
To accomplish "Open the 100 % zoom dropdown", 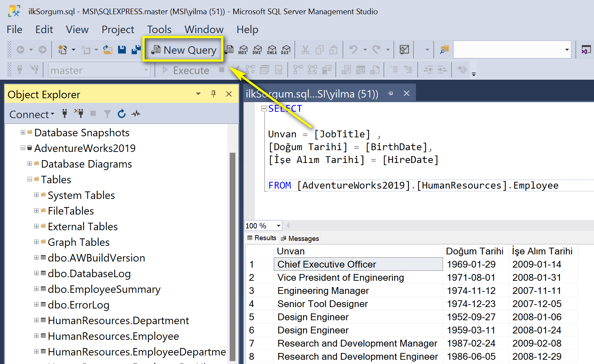I will coord(278,226).
